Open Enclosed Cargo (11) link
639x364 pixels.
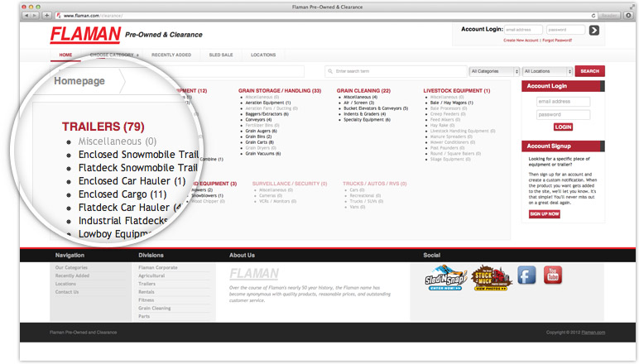tap(123, 194)
